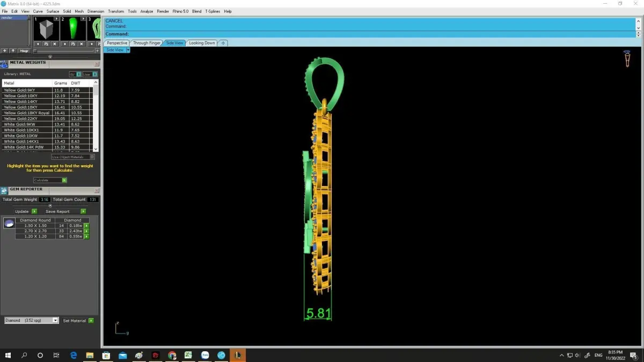Open the Rhino 5.0 menu
The height and width of the screenshot is (362, 644).
181,11
